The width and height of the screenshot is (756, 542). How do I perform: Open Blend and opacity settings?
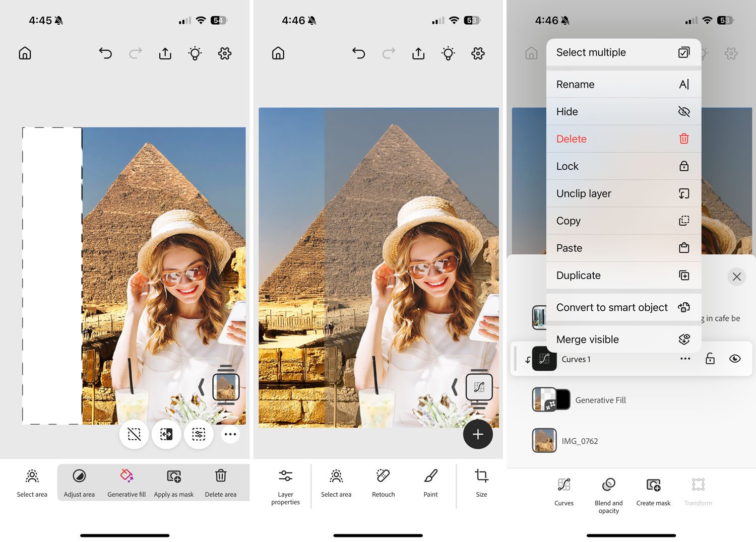click(608, 492)
